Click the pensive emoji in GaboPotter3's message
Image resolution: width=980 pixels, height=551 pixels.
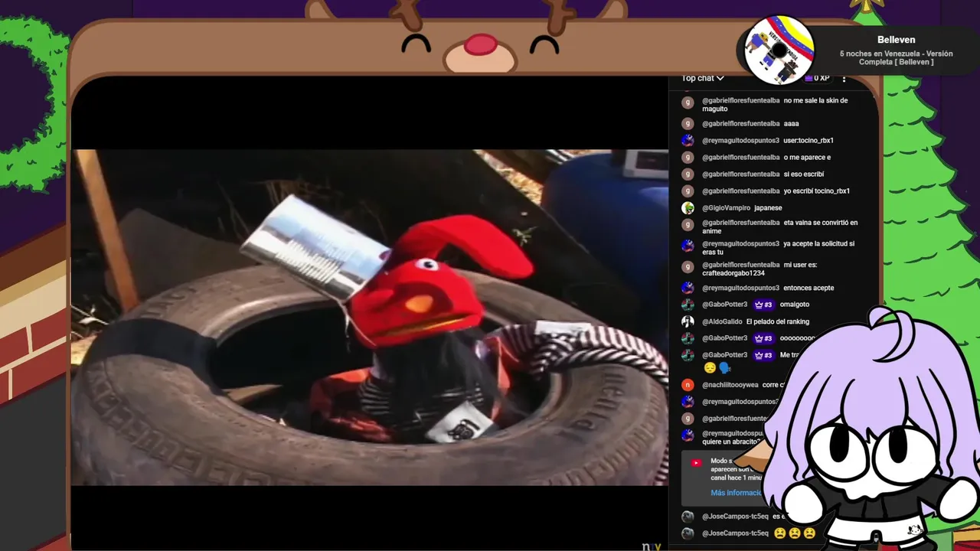tap(709, 368)
